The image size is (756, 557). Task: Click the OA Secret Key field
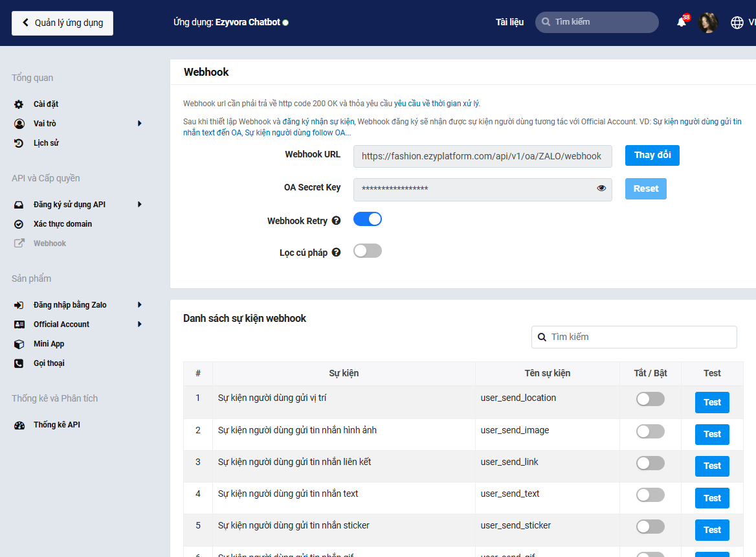coord(483,190)
